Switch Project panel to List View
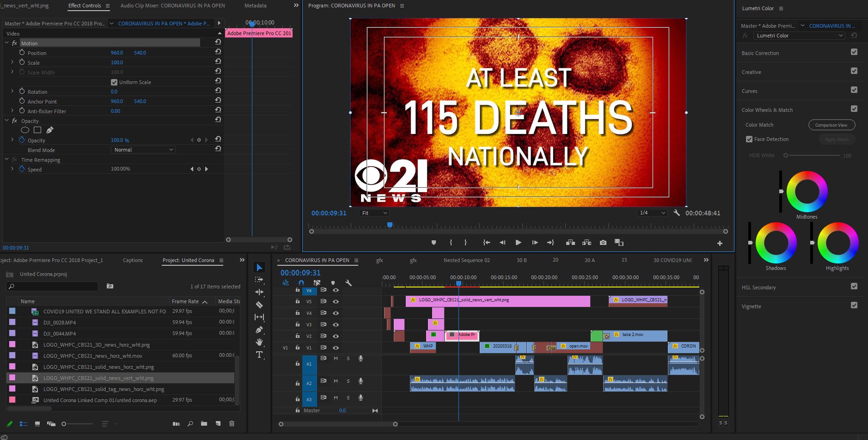 coord(24,424)
